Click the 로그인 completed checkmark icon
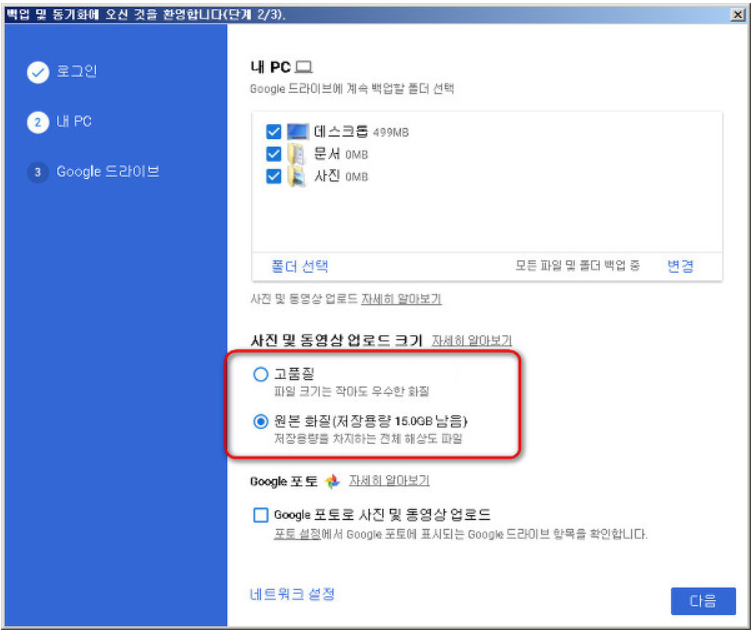Screen dimensions: 755x633 pyautogui.click(x=38, y=73)
